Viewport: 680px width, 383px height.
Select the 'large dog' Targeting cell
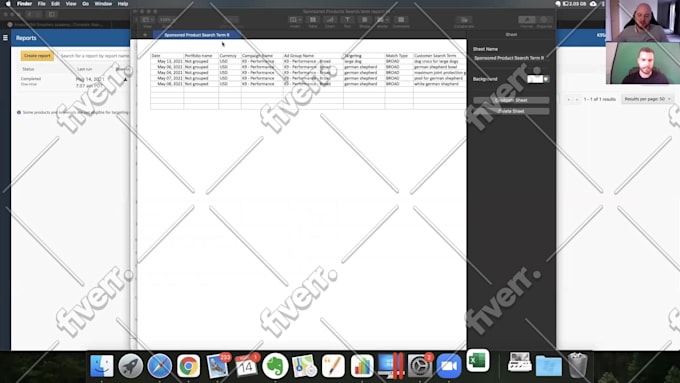(363, 62)
